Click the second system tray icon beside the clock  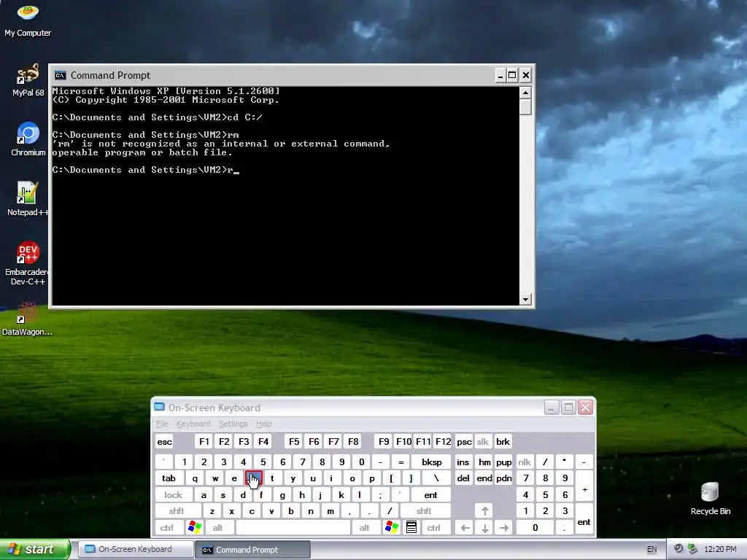[x=692, y=549]
